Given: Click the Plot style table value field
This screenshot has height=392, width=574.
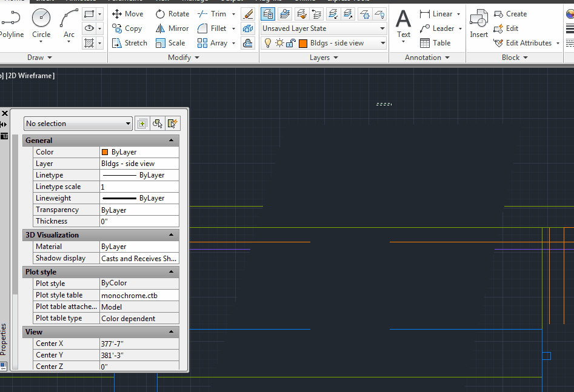Looking at the screenshot, I should click(139, 295).
